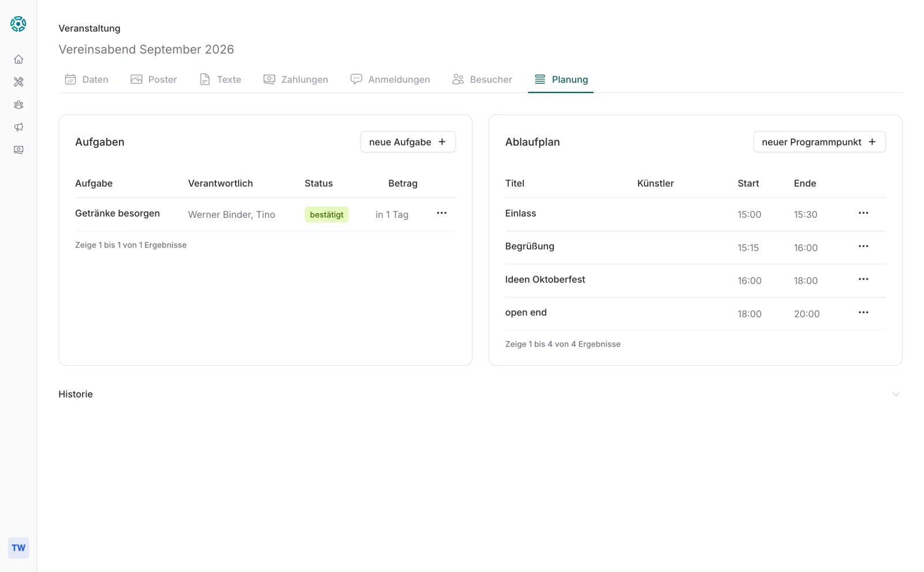
Task: Click the Status column header
Action: click(319, 183)
